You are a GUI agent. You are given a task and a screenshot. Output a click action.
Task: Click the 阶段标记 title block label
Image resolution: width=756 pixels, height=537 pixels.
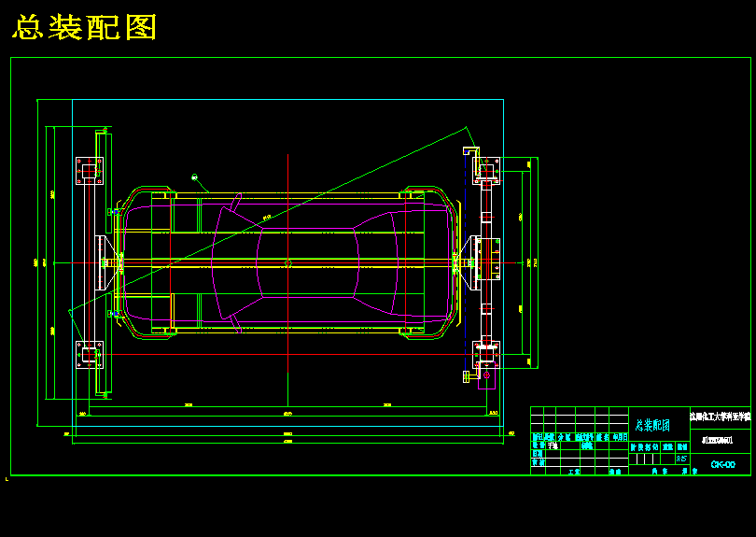[x=645, y=447]
